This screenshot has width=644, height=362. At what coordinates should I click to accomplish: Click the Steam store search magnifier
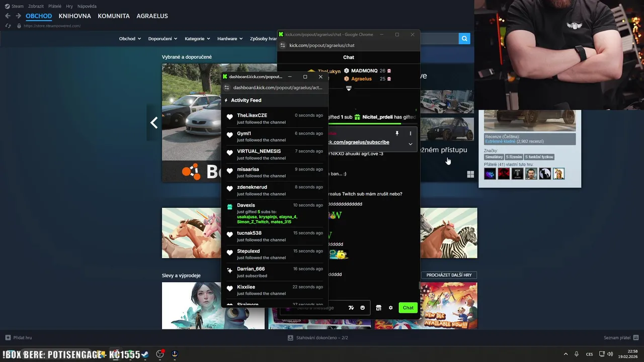pyautogui.click(x=464, y=38)
